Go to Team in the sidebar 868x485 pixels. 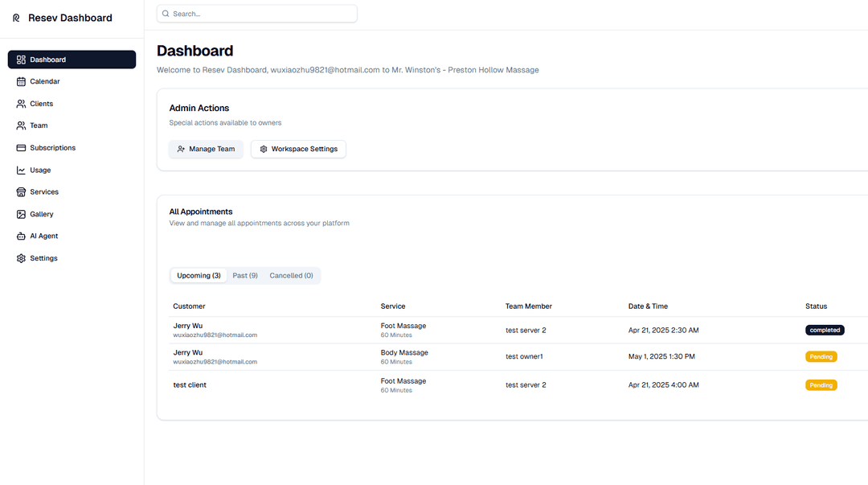pos(39,125)
